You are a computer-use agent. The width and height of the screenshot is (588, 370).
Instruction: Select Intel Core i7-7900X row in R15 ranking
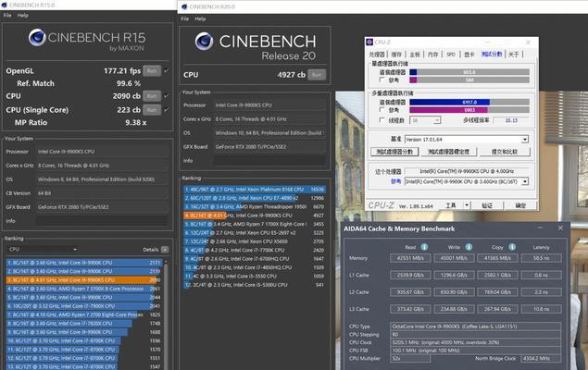coord(83,306)
